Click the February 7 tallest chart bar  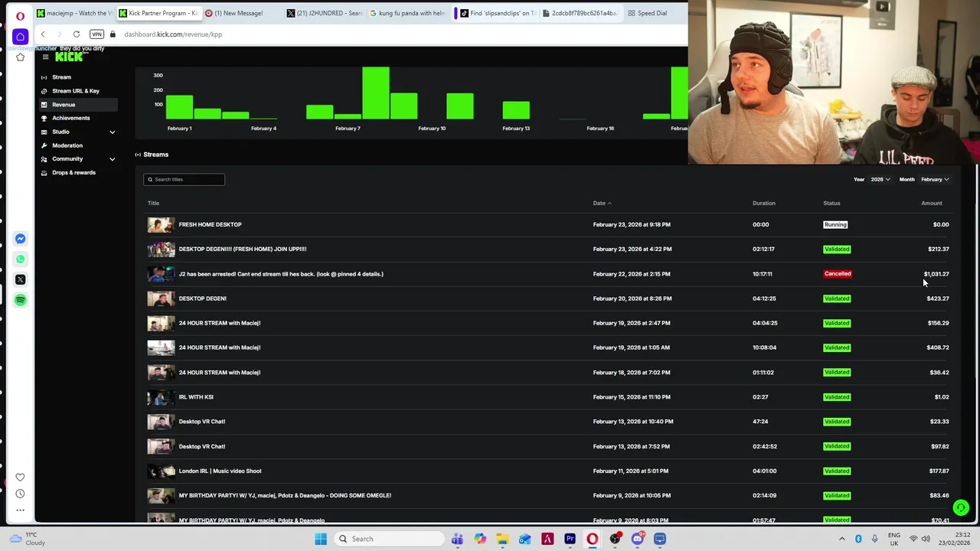click(x=376, y=93)
